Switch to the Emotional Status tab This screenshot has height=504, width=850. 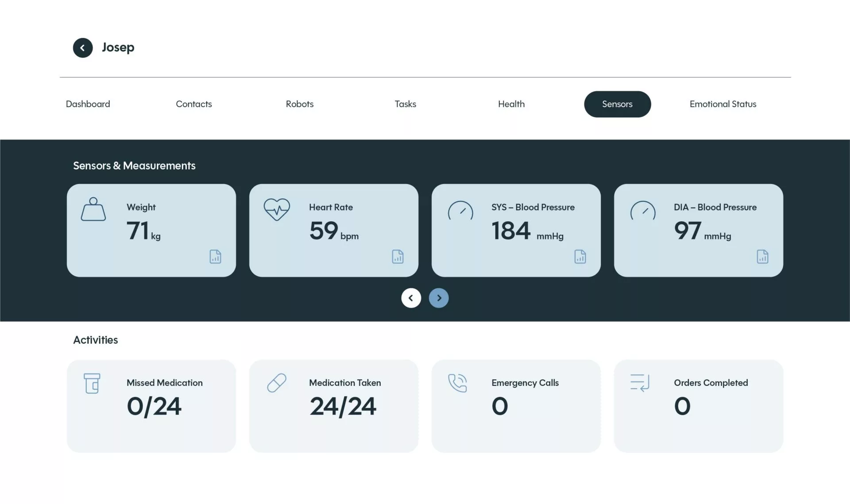723,104
